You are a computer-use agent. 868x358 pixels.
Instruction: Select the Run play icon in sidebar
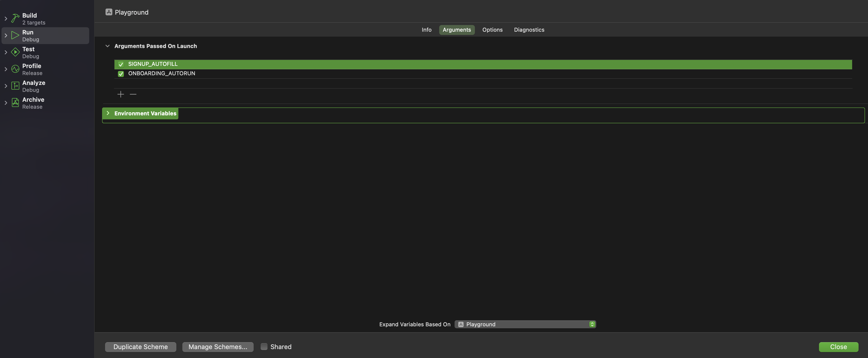(15, 35)
